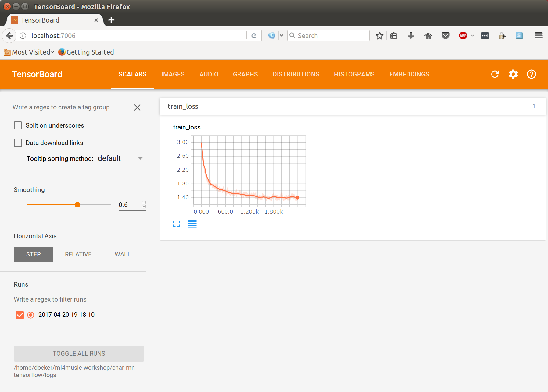
Task: Click the dark extension icon with dots
Action: [x=485, y=36]
